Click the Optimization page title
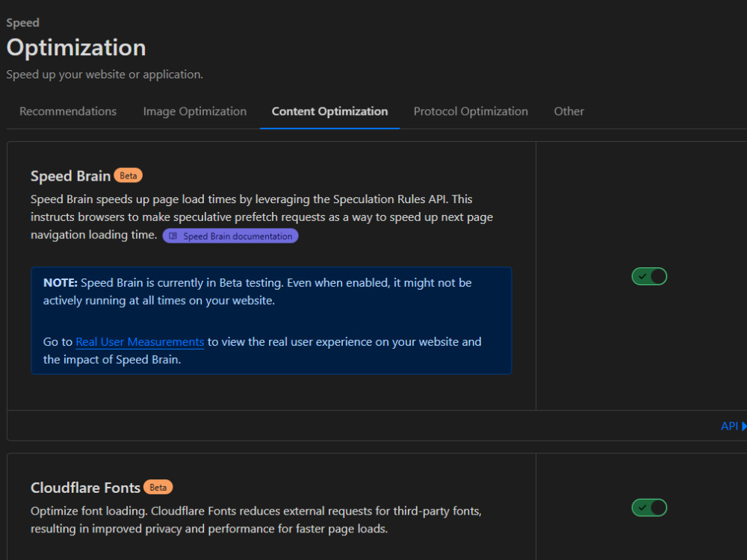Screen dimensions: 747x560 click(x=76, y=48)
